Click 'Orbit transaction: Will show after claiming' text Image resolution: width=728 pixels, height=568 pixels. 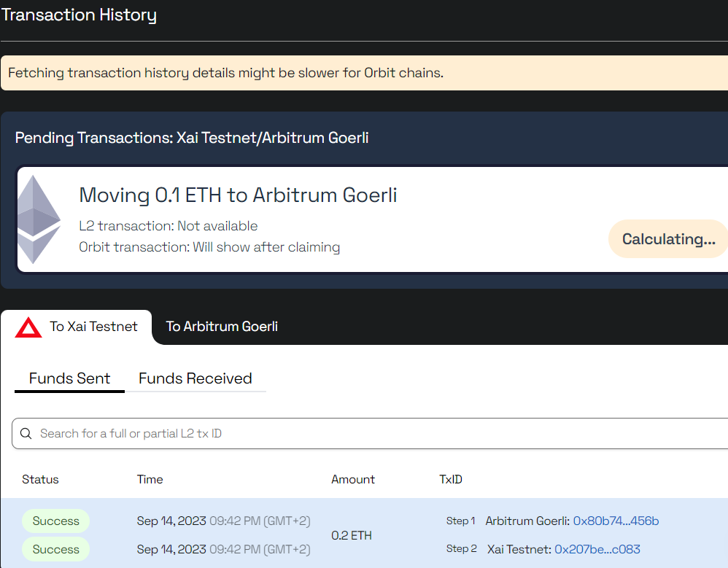[209, 247]
